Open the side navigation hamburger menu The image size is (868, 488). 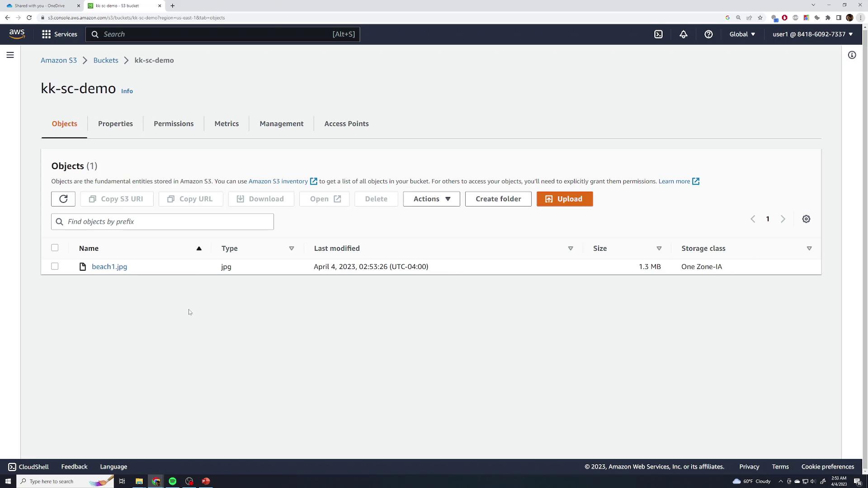coord(10,55)
